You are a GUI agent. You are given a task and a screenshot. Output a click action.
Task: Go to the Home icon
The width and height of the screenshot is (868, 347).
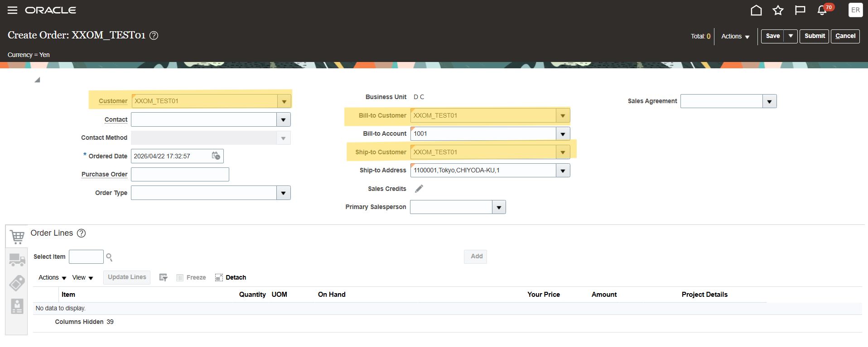pyautogui.click(x=756, y=10)
